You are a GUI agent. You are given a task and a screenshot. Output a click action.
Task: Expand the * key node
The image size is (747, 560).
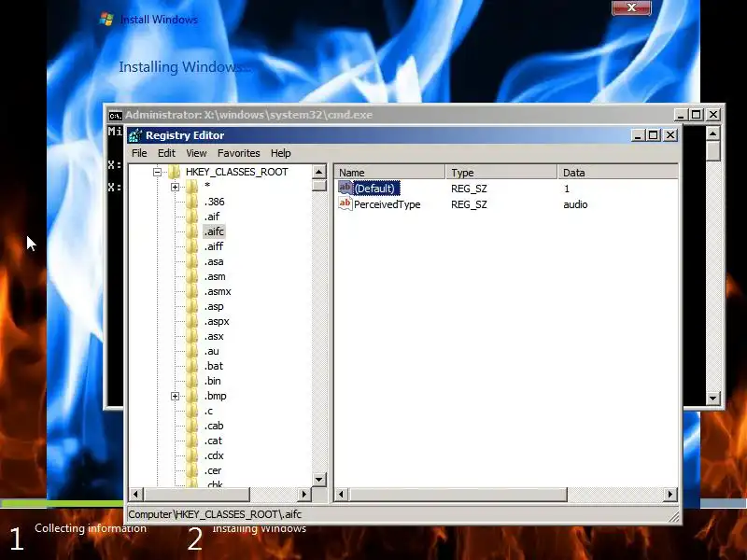point(175,188)
